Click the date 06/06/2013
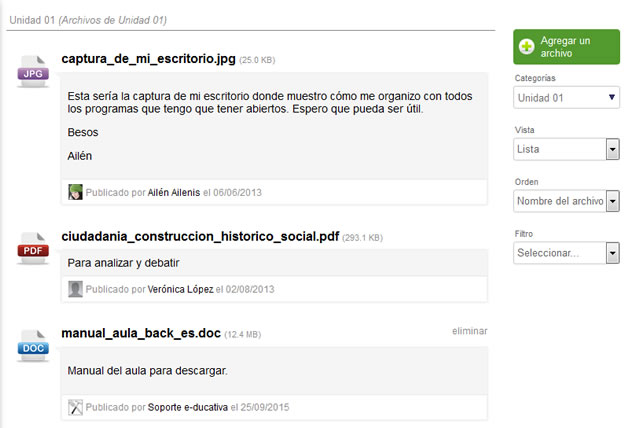The width and height of the screenshot is (625, 428). click(237, 192)
